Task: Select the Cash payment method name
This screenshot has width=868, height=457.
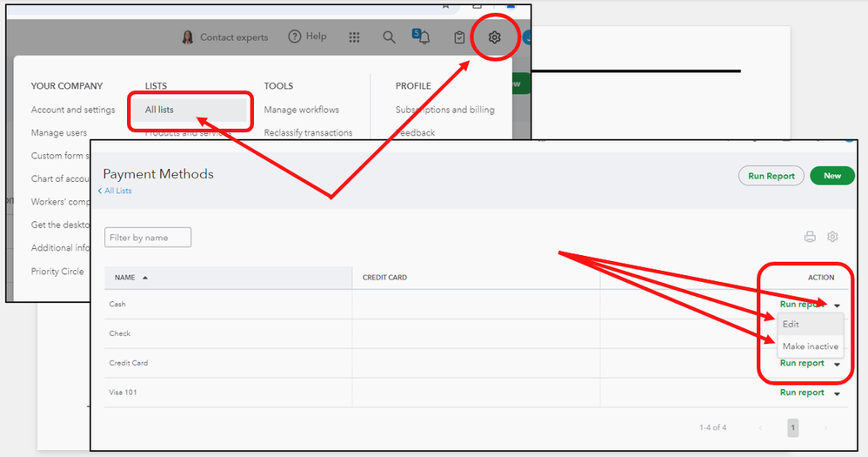Action: pos(117,304)
